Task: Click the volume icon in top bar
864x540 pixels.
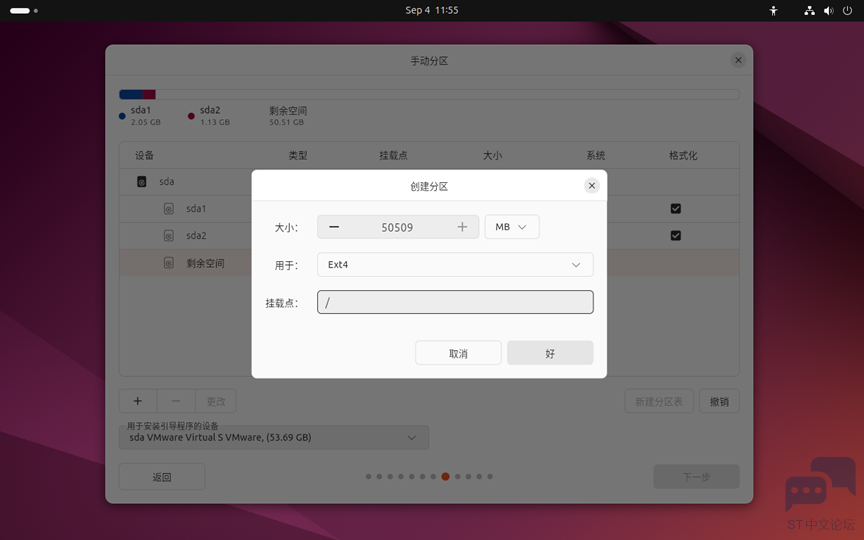Action: tap(829, 10)
